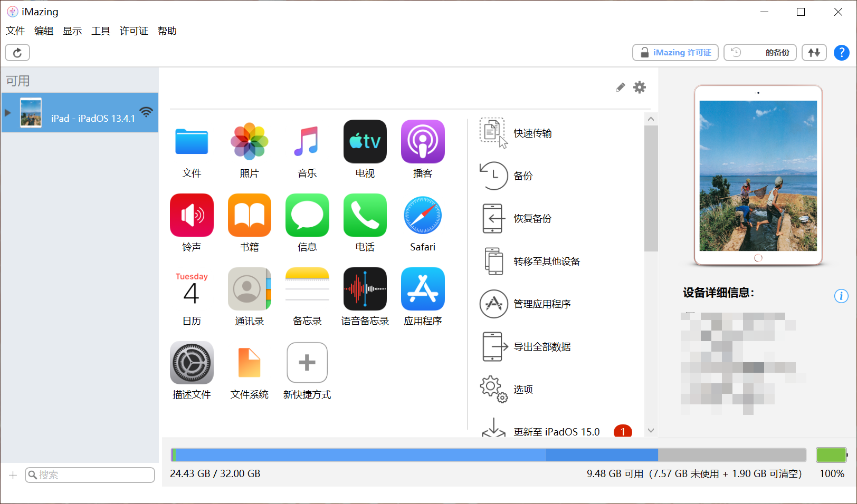
Task: Click the Ringtones (铃声) icon
Action: click(192, 215)
